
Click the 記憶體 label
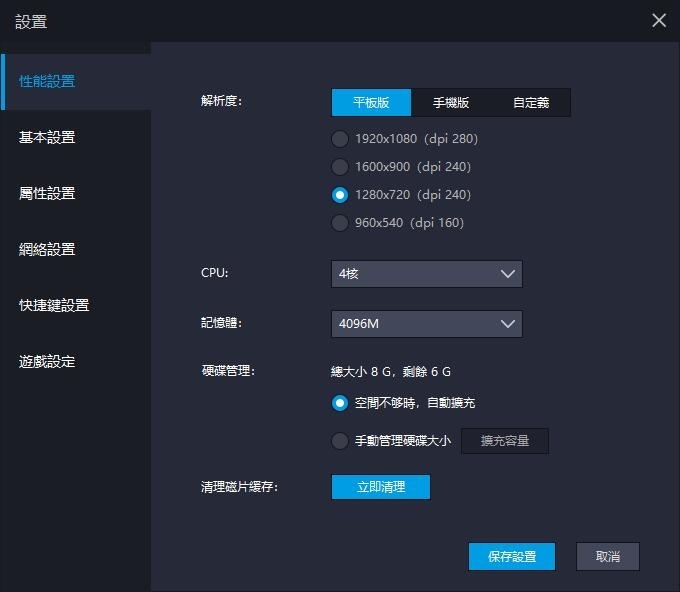click(221, 323)
